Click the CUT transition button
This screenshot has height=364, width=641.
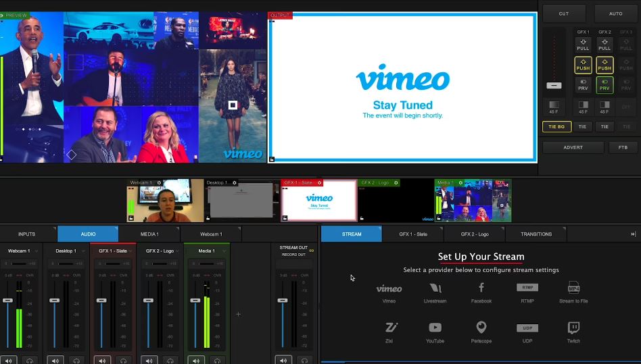point(564,14)
